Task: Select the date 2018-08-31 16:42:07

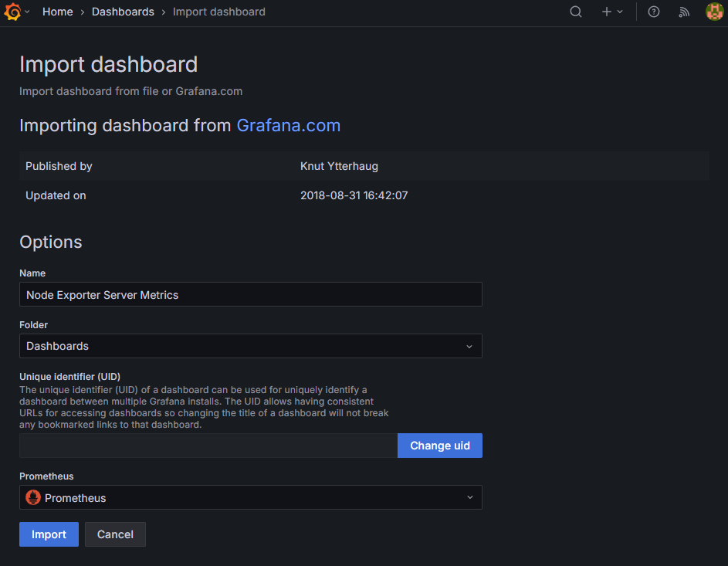Action: pyautogui.click(x=354, y=195)
